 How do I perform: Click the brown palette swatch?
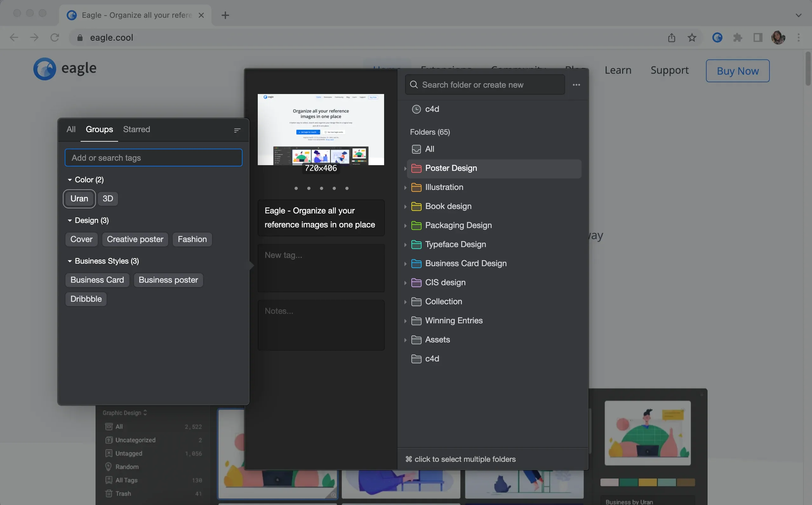pos(686,482)
